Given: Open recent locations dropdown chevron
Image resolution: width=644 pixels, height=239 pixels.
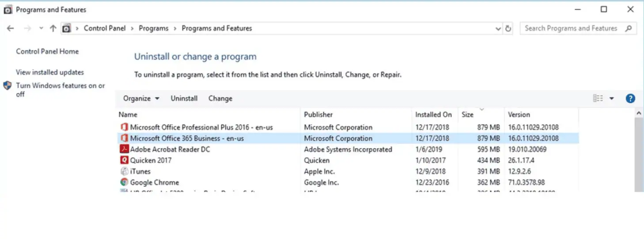Looking at the screenshot, I should [x=41, y=28].
